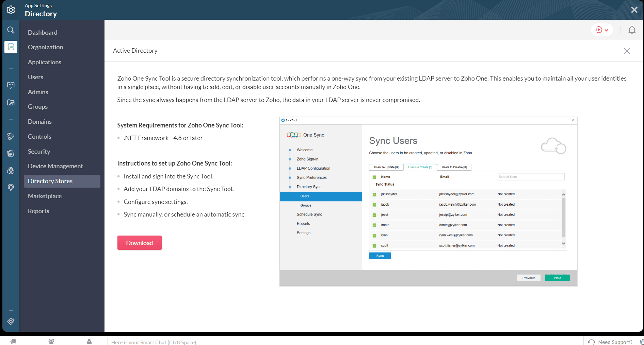This screenshot has width=644, height=345.
Task: Select Domains menu item
Action: pos(39,122)
